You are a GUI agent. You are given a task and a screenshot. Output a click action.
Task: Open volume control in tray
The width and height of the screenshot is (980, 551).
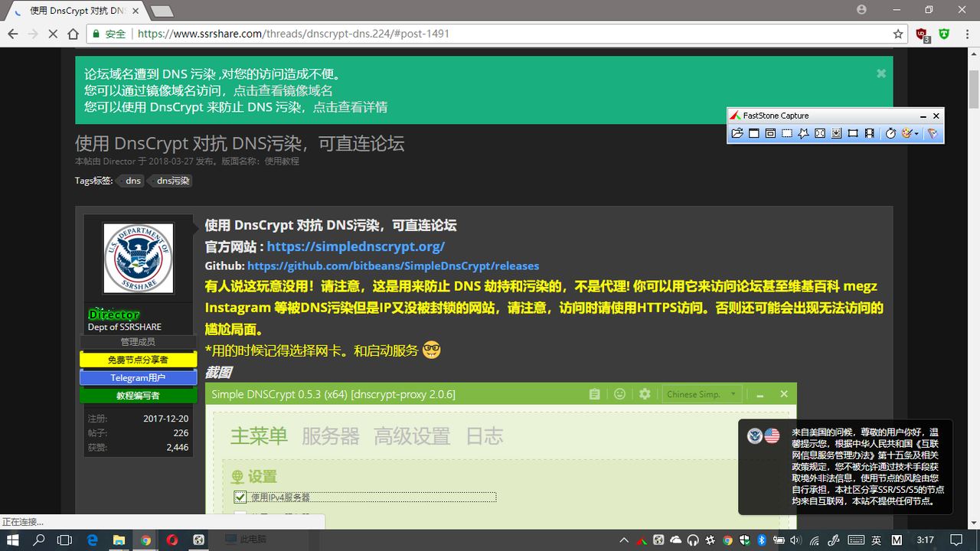tap(796, 540)
